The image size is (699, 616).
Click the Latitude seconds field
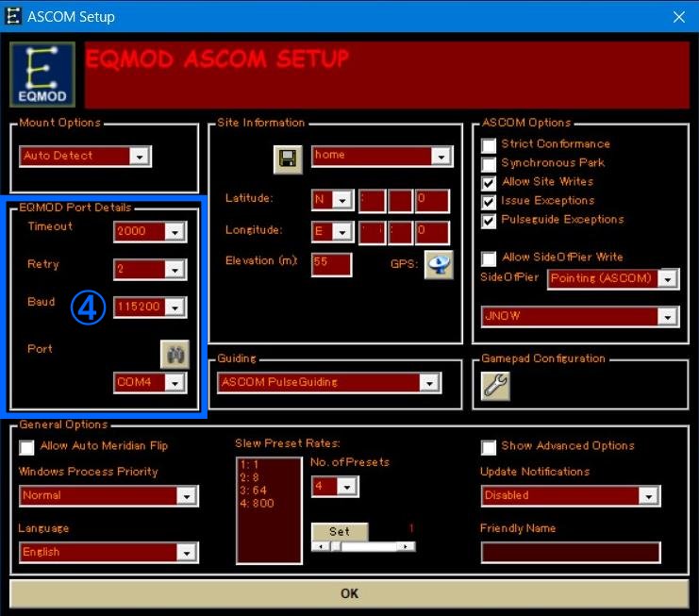(431, 201)
